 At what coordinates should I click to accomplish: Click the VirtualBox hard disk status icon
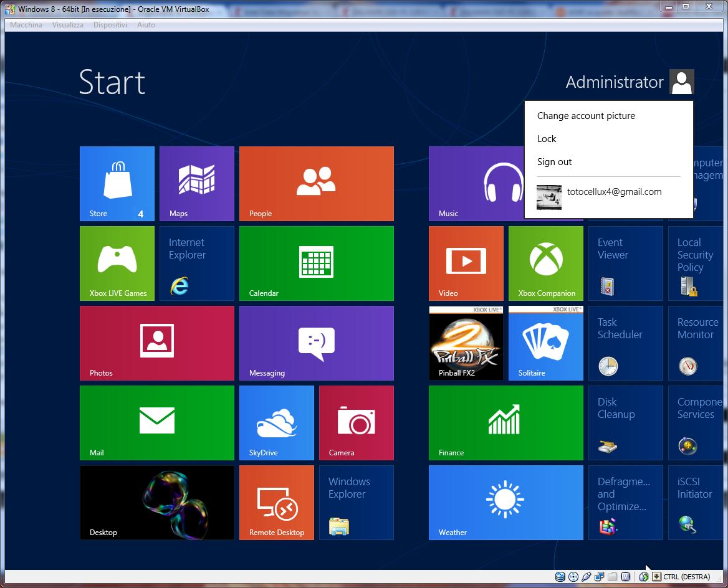pos(560,577)
